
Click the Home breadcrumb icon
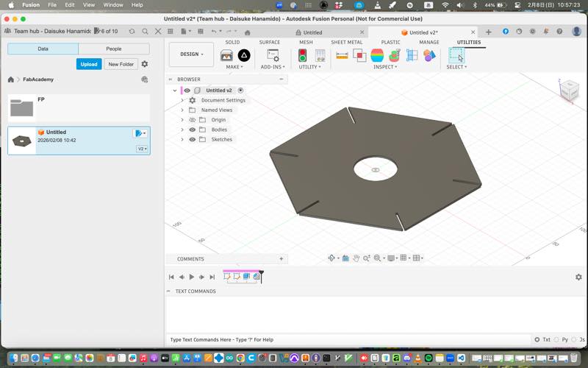tap(11, 79)
